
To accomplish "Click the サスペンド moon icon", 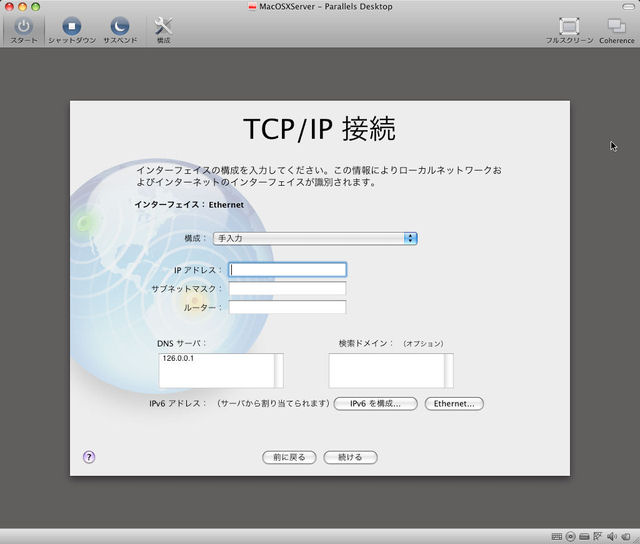I will 120,27.
